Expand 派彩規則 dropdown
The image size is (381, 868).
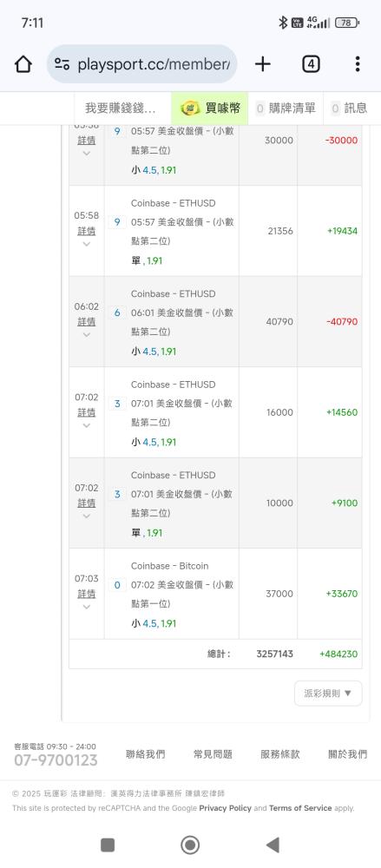(x=328, y=693)
